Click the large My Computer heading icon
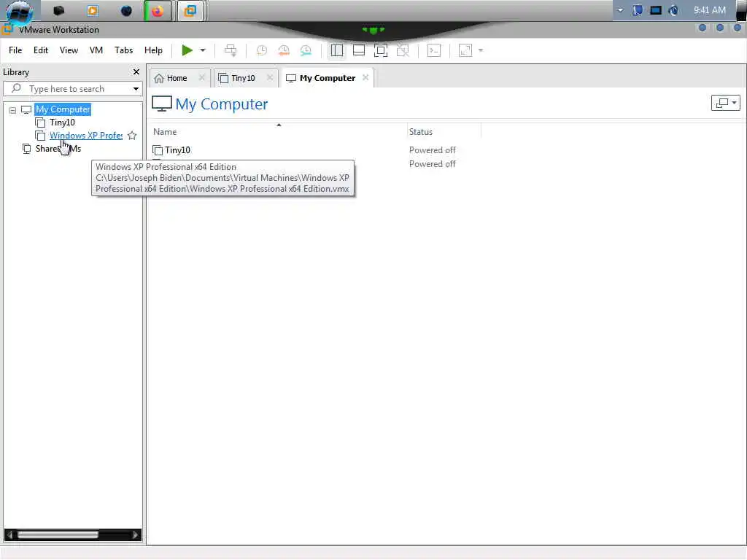 click(162, 104)
